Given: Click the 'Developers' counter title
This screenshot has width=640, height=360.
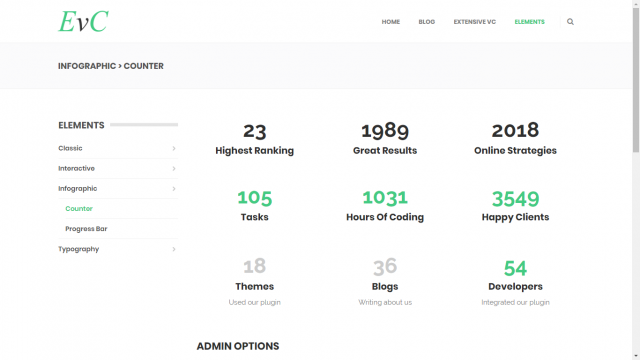Looking at the screenshot, I should click(515, 287).
